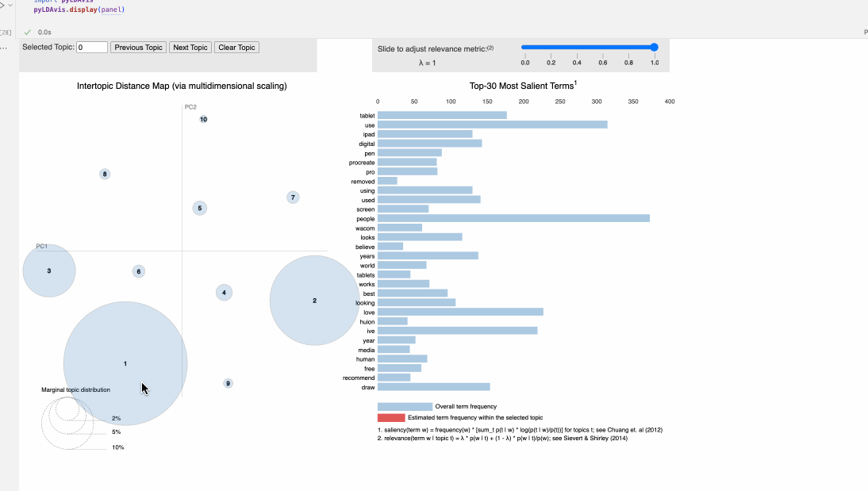Click the term label 'using'
Image resolution: width=868 pixels, height=491 pixels.
[367, 190]
